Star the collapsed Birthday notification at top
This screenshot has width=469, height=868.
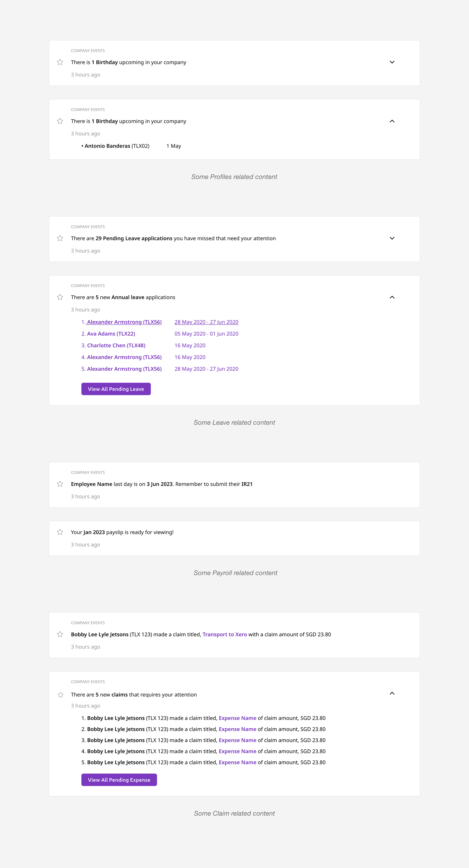click(60, 62)
